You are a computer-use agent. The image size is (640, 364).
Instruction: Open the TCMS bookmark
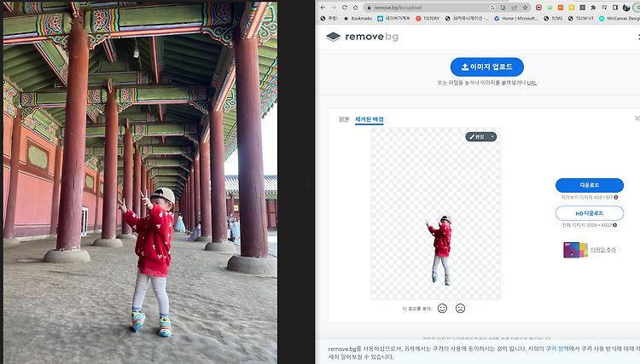point(553,19)
